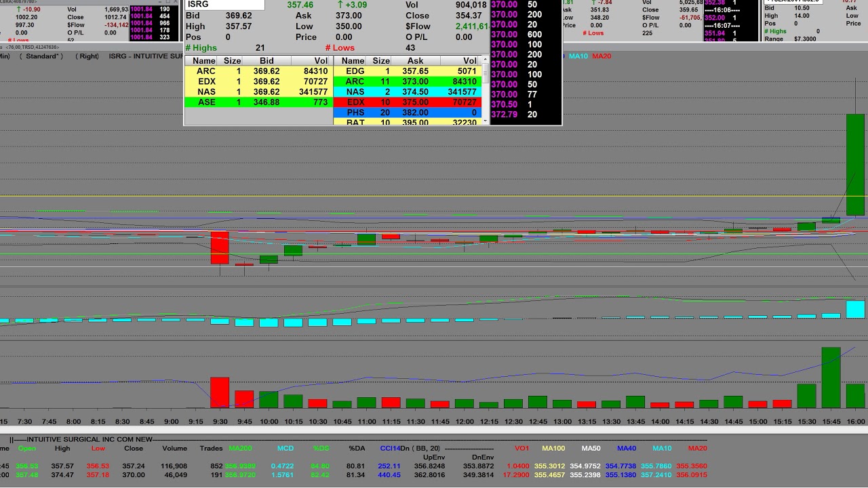The height and width of the screenshot is (488, 868).
Task: Click the Trades column label
Action: tap(211, 448)
